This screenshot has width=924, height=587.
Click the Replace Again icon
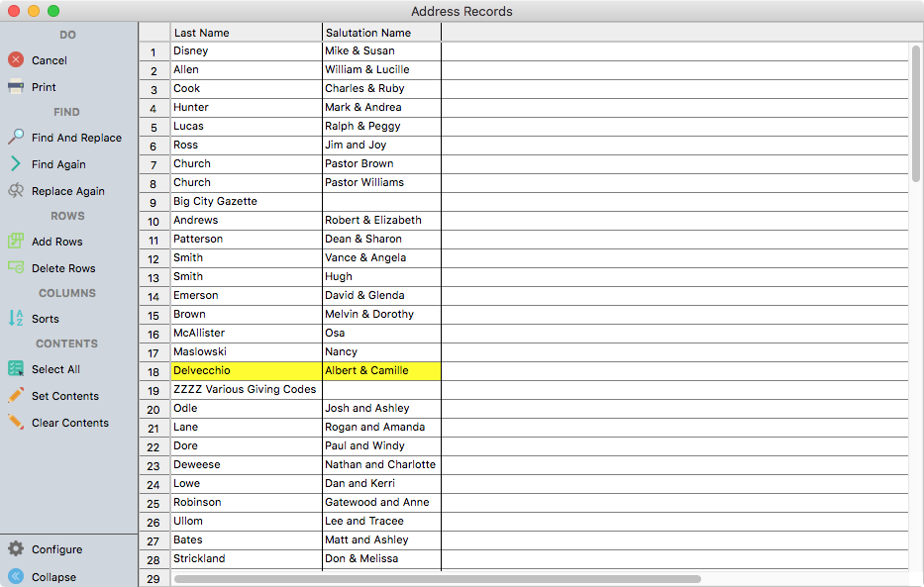16,191
